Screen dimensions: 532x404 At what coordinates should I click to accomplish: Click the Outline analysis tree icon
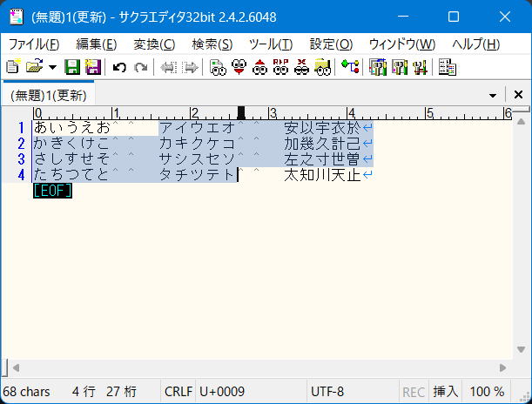point(350,66)
